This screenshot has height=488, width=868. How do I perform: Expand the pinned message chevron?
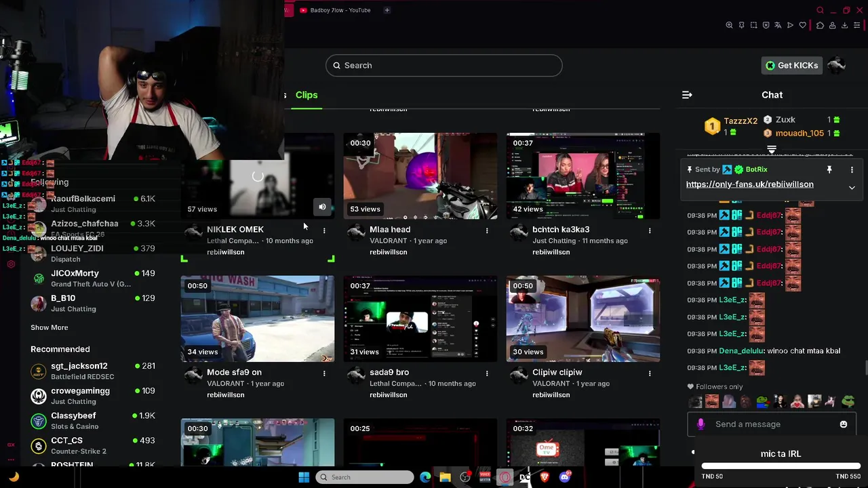point(852,188)
